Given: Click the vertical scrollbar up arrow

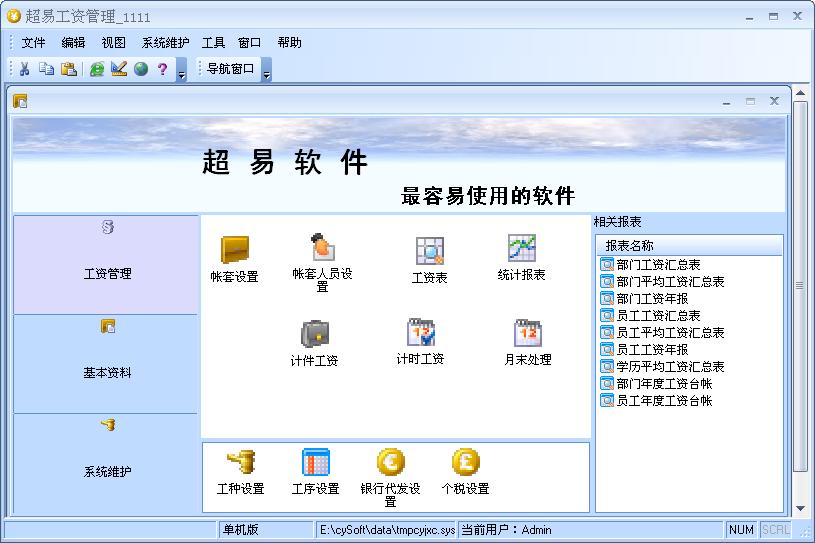Looking at the screenshot, I should tap(800, 93).
